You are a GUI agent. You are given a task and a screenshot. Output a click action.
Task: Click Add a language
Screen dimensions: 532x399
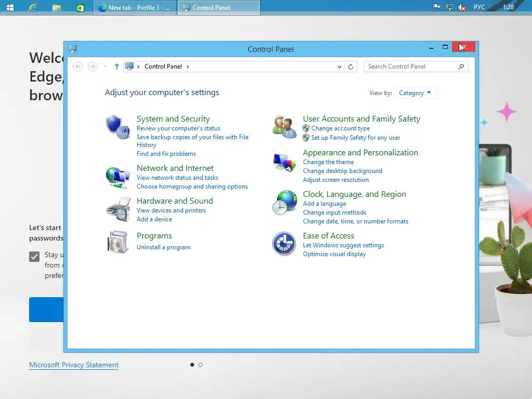click(x=325, y=204)
